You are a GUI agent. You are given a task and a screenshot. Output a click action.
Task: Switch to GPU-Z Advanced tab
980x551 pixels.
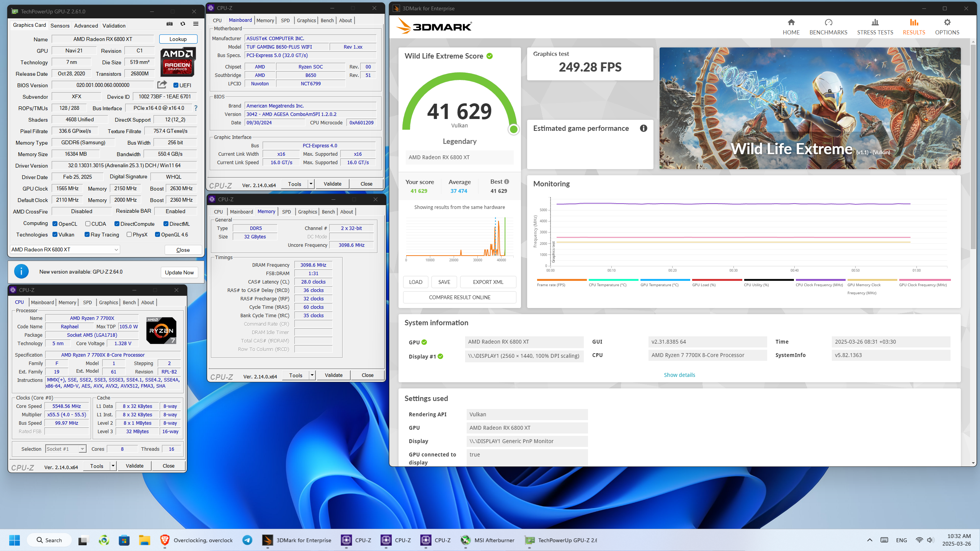[86, 26]
